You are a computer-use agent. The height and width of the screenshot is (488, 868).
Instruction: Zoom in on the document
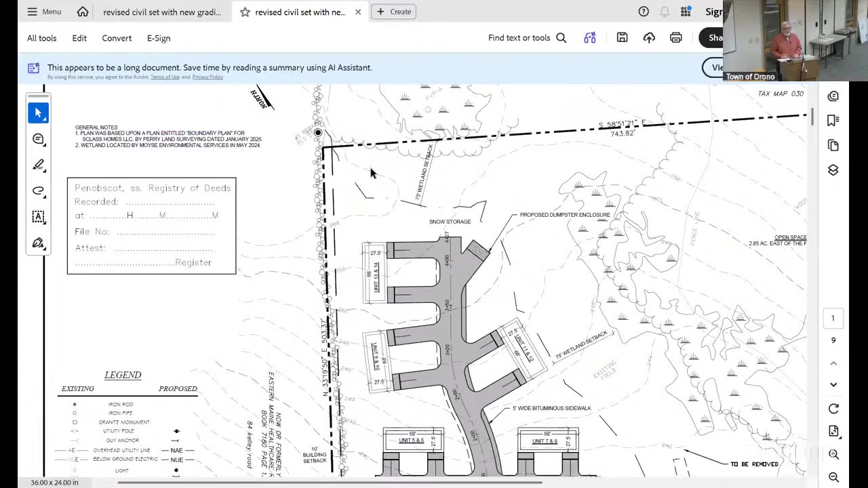pyautogui.click(x=833, y=454)
